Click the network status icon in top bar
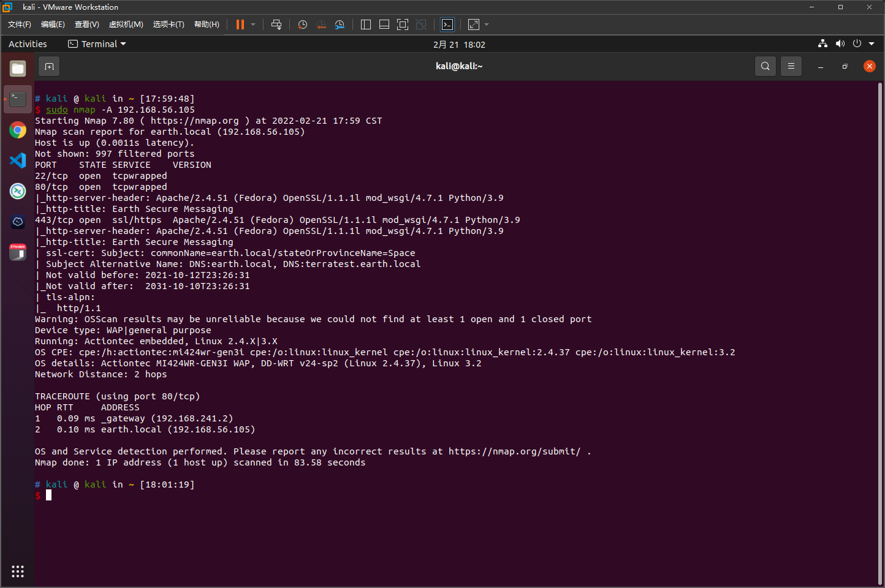 (822, 43)
